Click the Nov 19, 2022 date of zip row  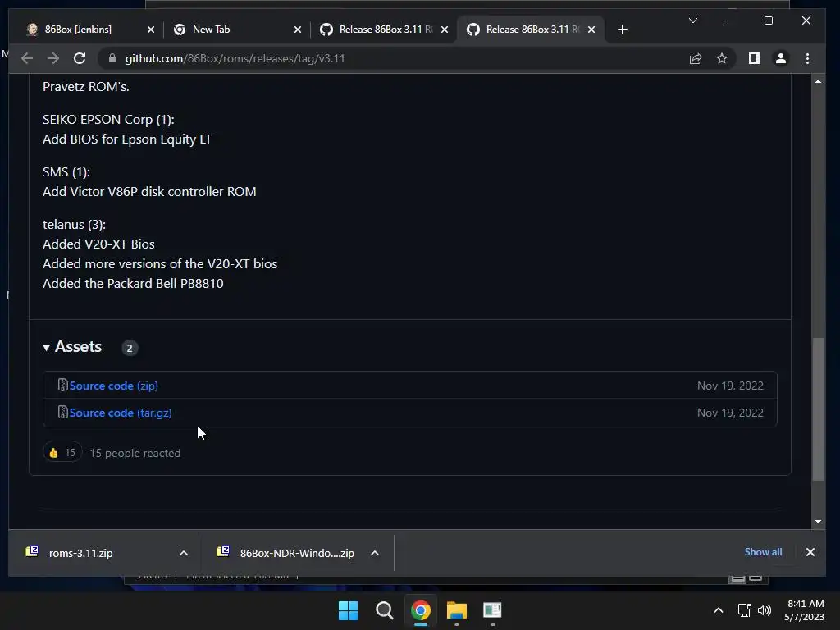click(x=730, y=386)
